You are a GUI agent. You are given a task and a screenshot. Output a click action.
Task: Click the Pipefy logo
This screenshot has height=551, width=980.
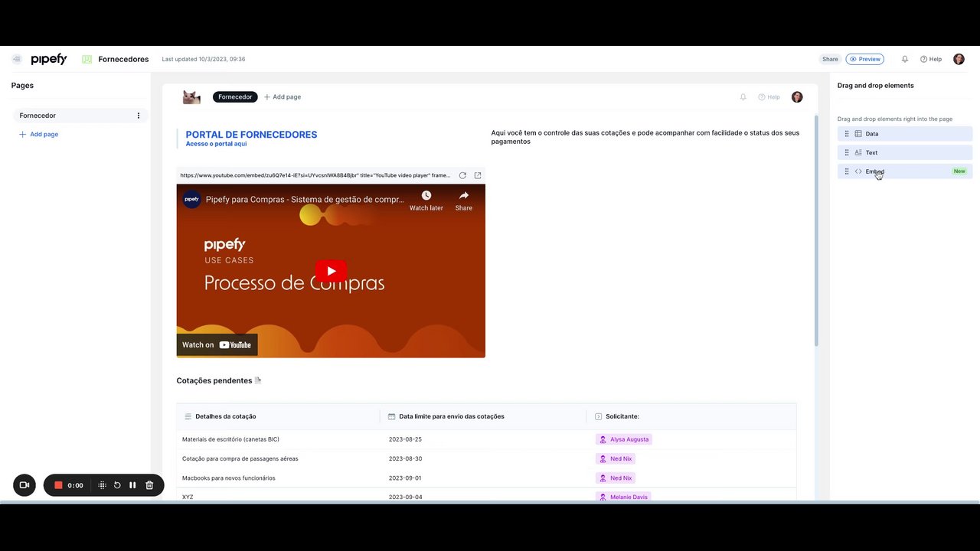click(49, 59)
